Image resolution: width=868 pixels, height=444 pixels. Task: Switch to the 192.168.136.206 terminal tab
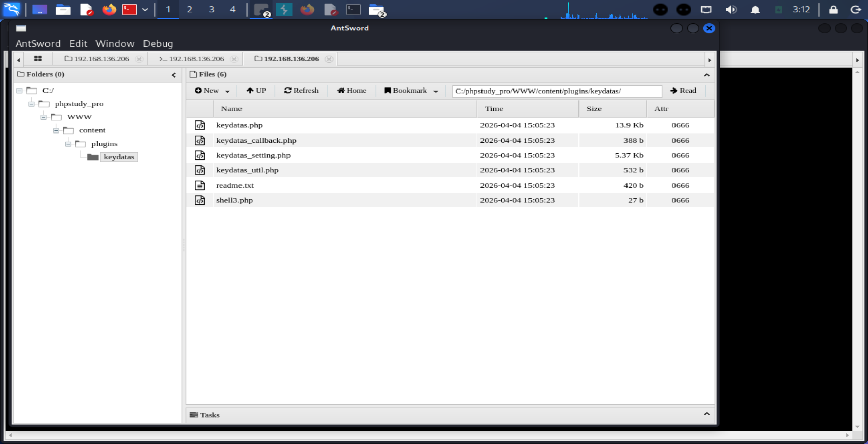tap(191, 59)
